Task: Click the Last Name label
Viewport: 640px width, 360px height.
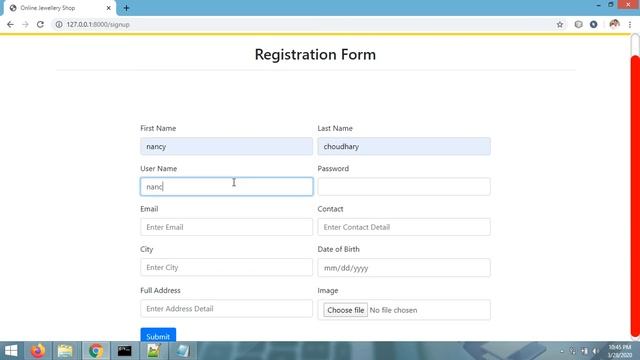Action: pos(335,128)
